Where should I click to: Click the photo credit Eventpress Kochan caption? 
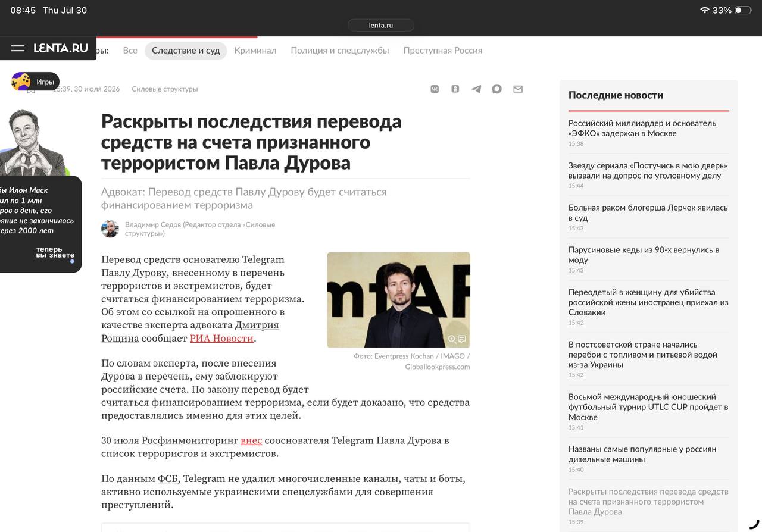pos(412,361)
